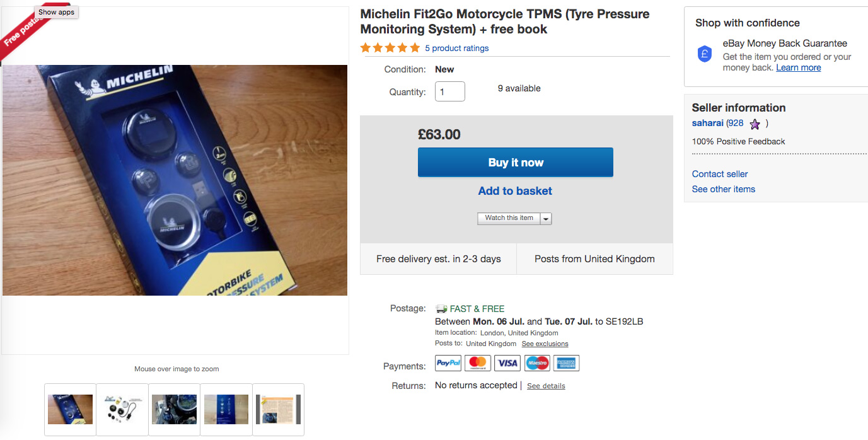Click the Mastercard payment icon
The image size is (868, 440).
pos(478,363)
